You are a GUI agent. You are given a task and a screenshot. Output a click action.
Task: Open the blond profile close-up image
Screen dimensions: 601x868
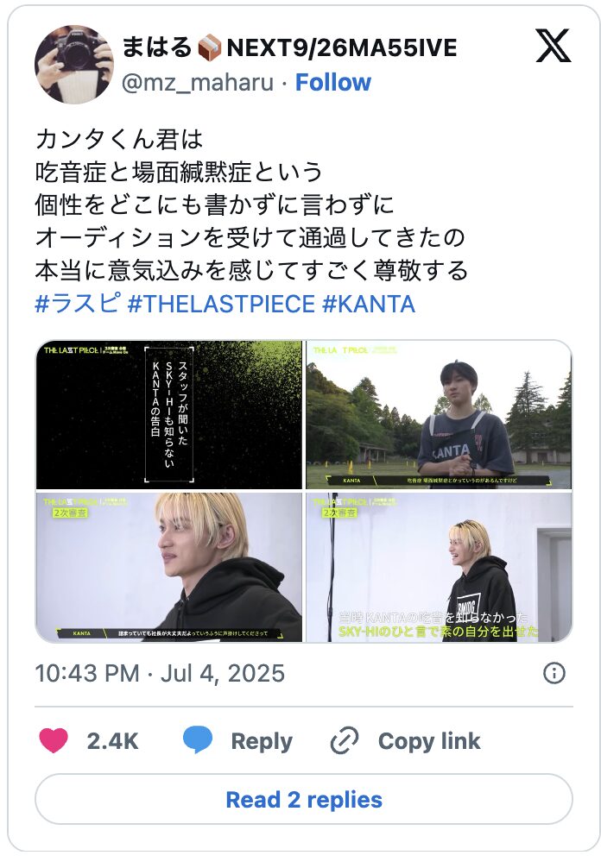tap(169, 568)
